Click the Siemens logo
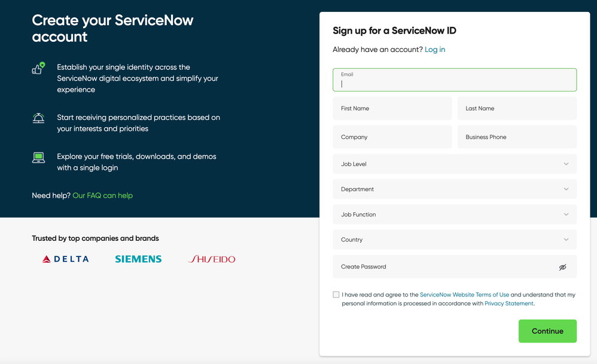597x364 pixels. (x=138, y=259)
